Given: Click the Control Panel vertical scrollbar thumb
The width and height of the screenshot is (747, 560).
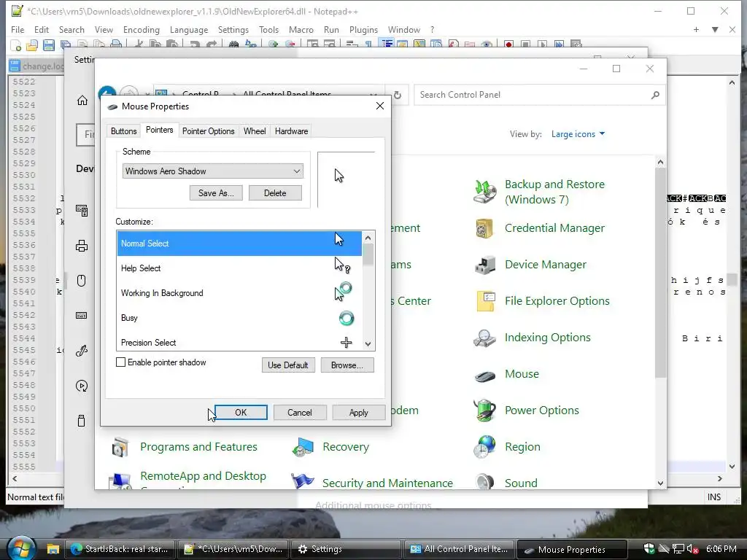Looking at the screenshot, I should (x=660, y=273).
